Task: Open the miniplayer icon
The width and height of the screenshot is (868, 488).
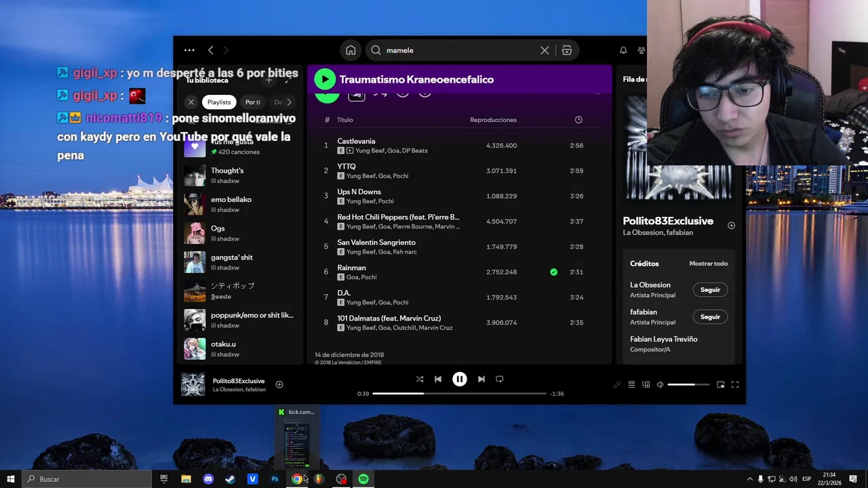Action: (720, 384)
